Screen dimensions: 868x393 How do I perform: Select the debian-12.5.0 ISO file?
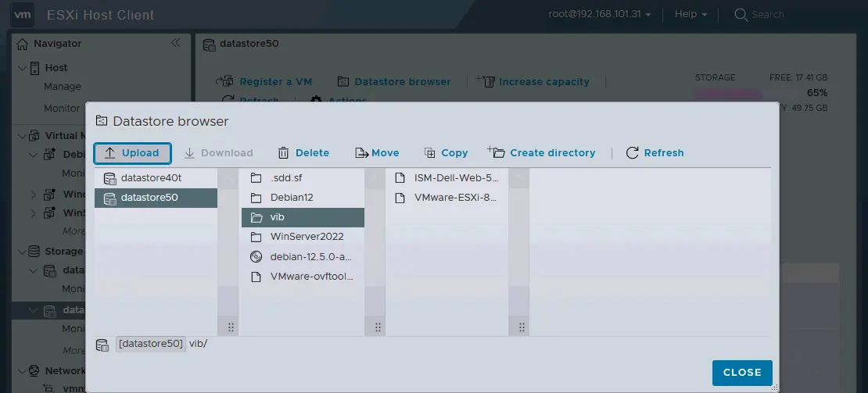tap(303, 256)
